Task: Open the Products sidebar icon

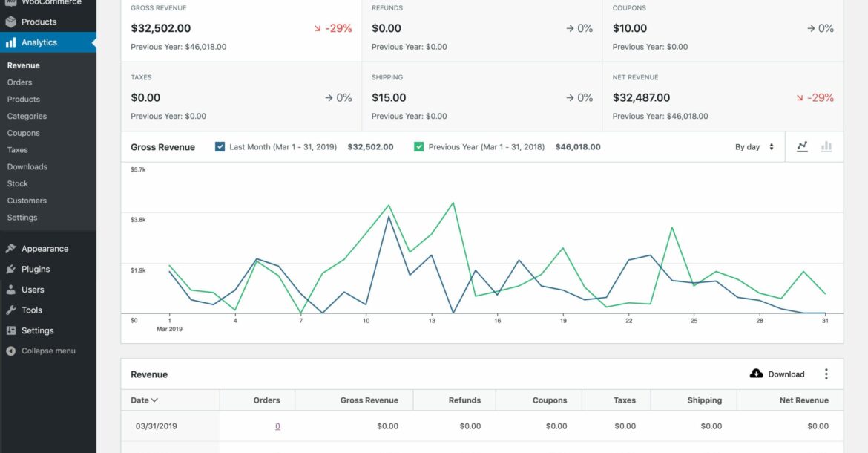Action: 10,22
